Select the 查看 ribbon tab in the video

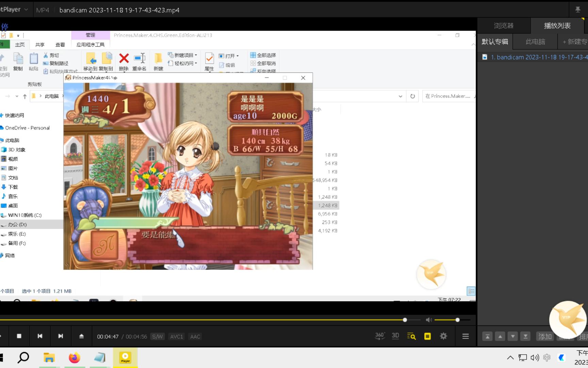[x=60, y=45]
